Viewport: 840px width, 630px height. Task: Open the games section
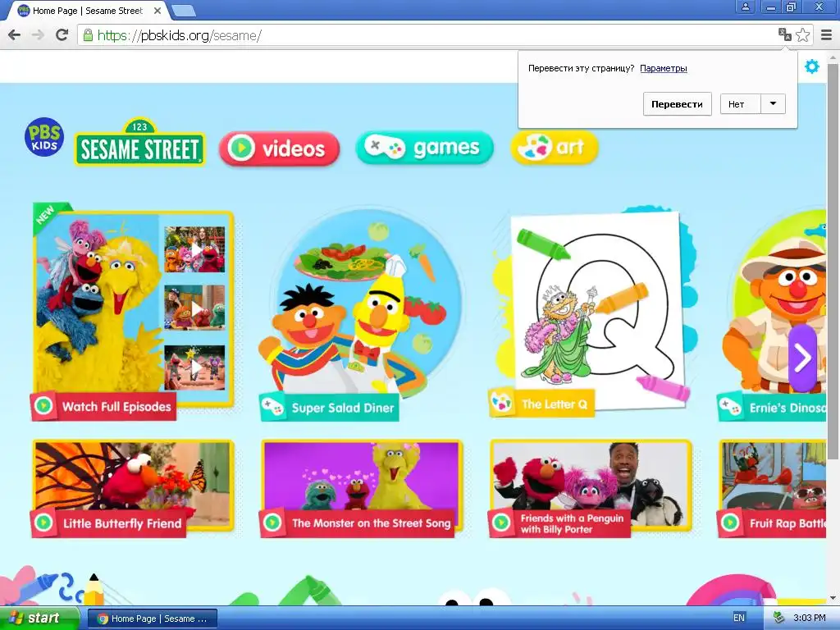[424, 148]
